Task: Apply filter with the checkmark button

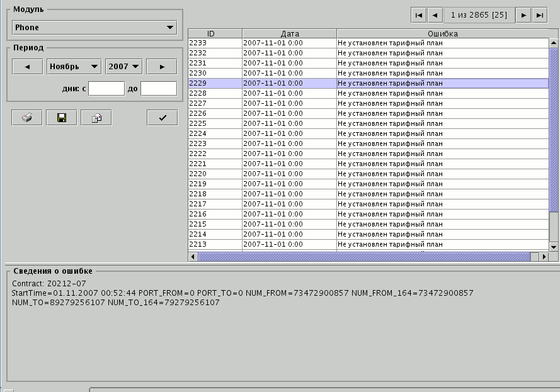Action: point(163,118)
